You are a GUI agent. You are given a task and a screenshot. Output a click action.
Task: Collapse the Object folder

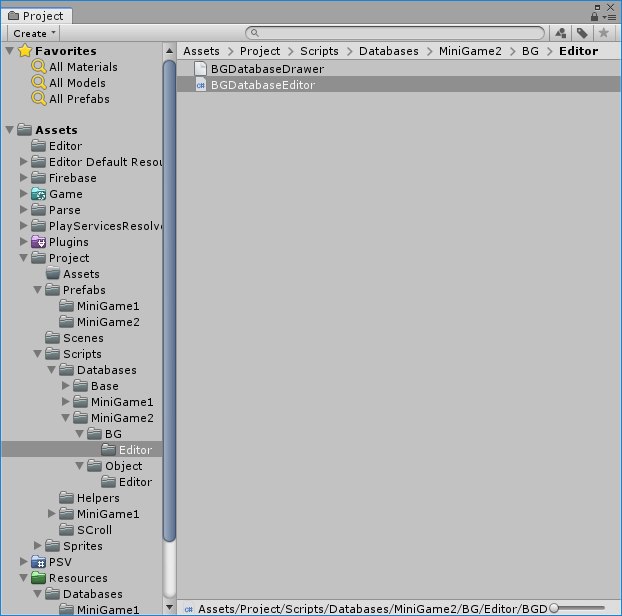coord(80,466)
